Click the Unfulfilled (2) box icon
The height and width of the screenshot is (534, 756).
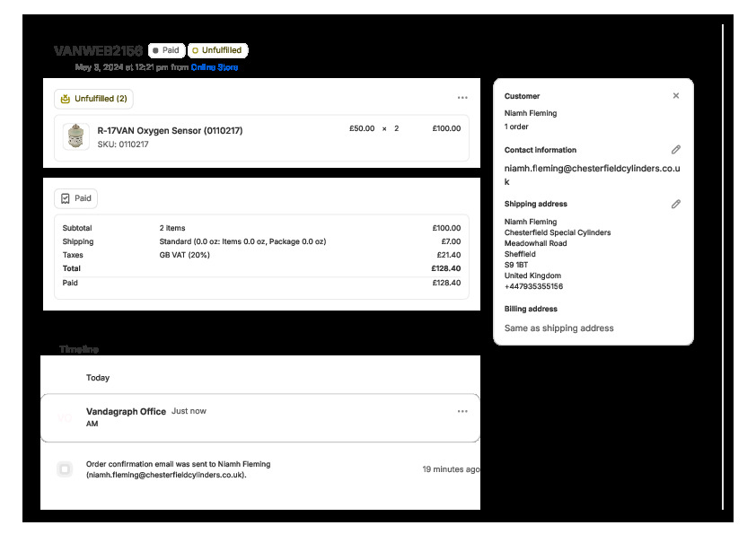65,99
